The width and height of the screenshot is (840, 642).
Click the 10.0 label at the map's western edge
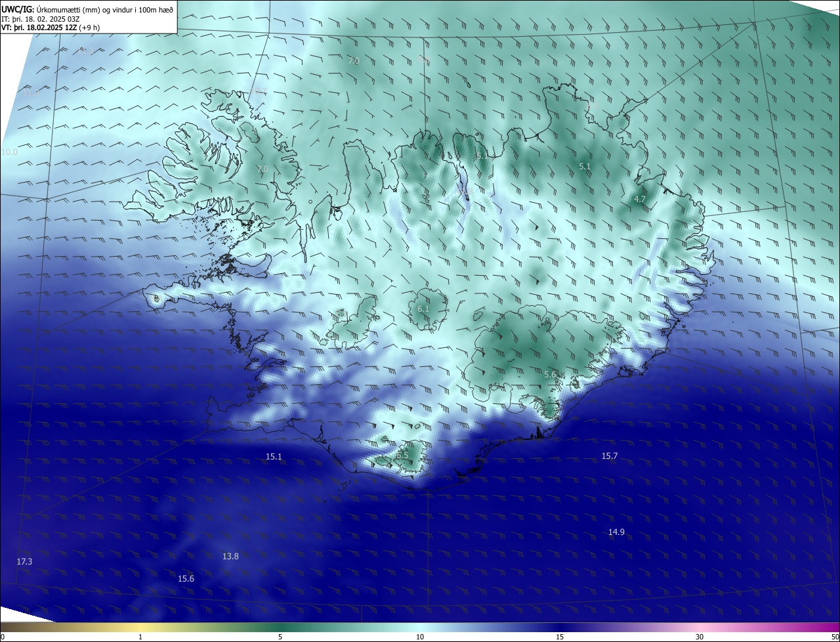[9, 152]
